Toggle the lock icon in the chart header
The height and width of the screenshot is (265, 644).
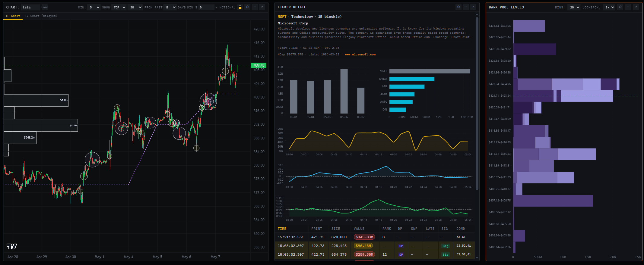[240, 7]
